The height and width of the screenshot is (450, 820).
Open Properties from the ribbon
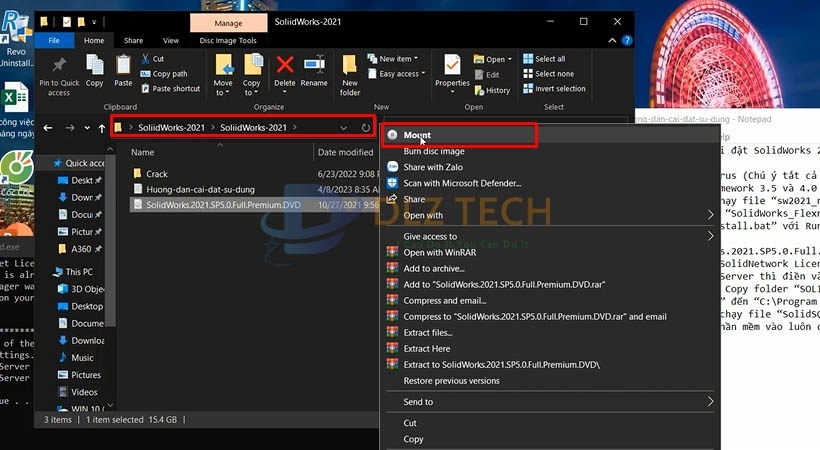tap(452, 70)
